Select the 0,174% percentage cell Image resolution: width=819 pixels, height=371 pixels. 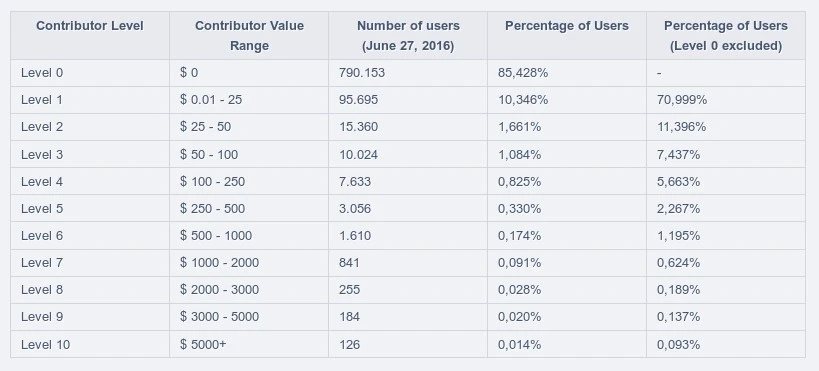(x=519, y=236)
